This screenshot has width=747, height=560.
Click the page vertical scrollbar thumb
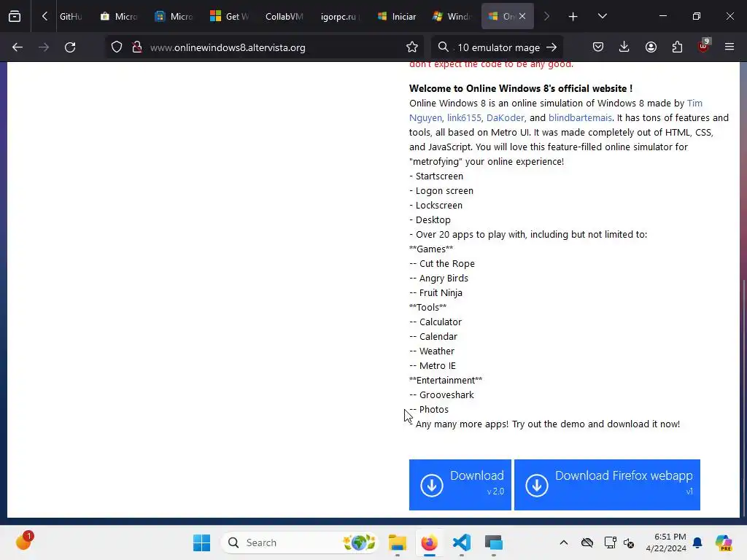tap(743, 397)
